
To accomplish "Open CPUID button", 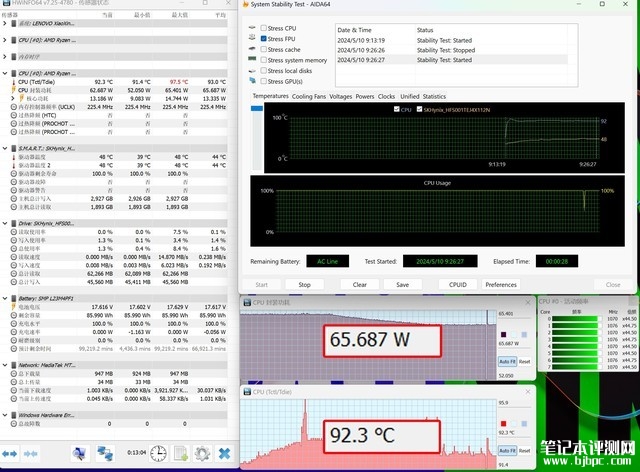I will (458, 285).
